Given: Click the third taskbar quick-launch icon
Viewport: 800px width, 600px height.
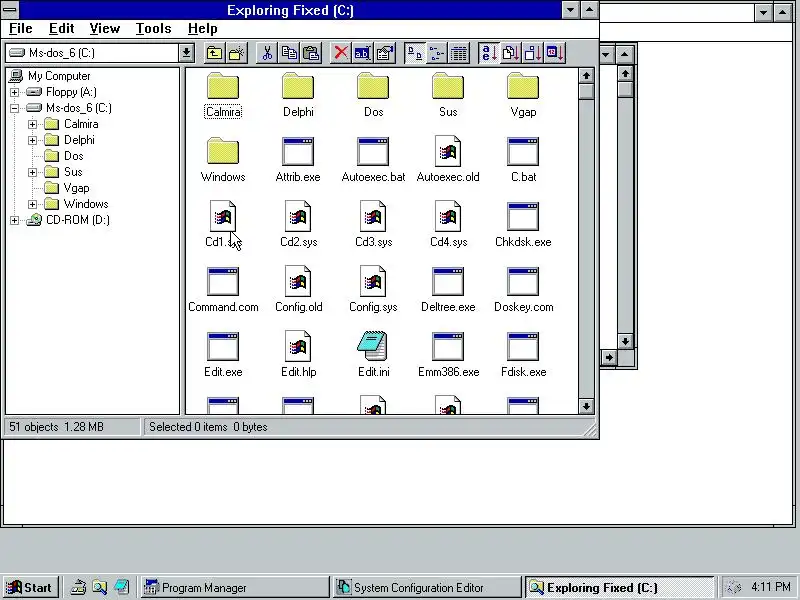Looking at the screenshot, I should point(121,587).
